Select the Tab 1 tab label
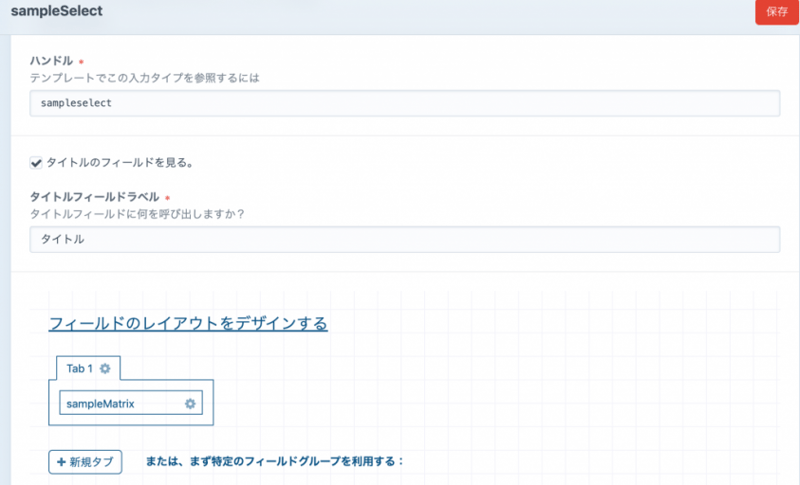Screen dimensions: 800x485 (x=79, y=369)
